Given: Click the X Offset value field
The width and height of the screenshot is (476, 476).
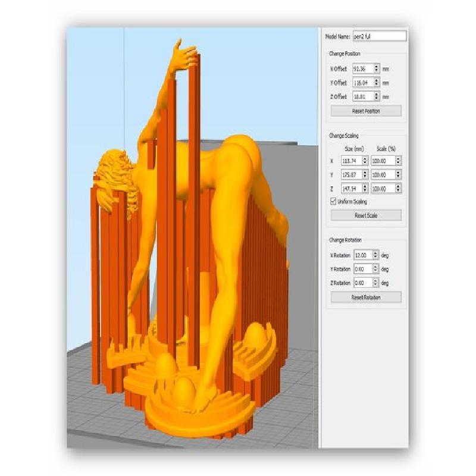Looking at the screenshot, I should (362, 68).
